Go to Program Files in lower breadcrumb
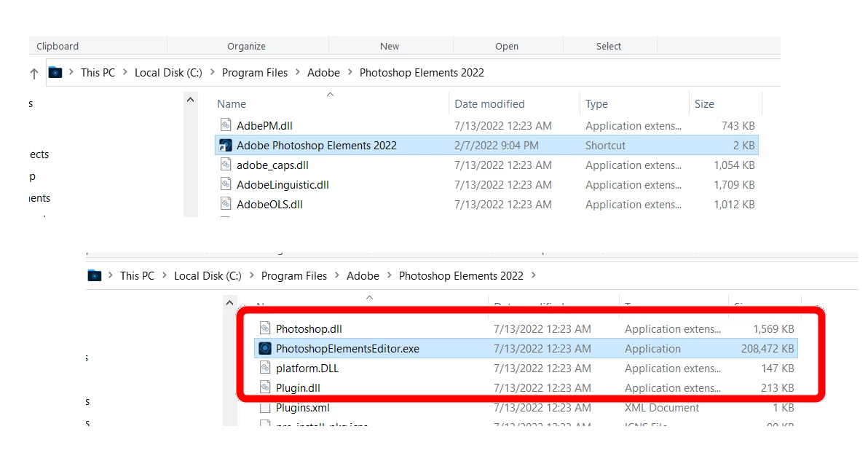Screen dimensions: 868x453 [x=294, y=276]
